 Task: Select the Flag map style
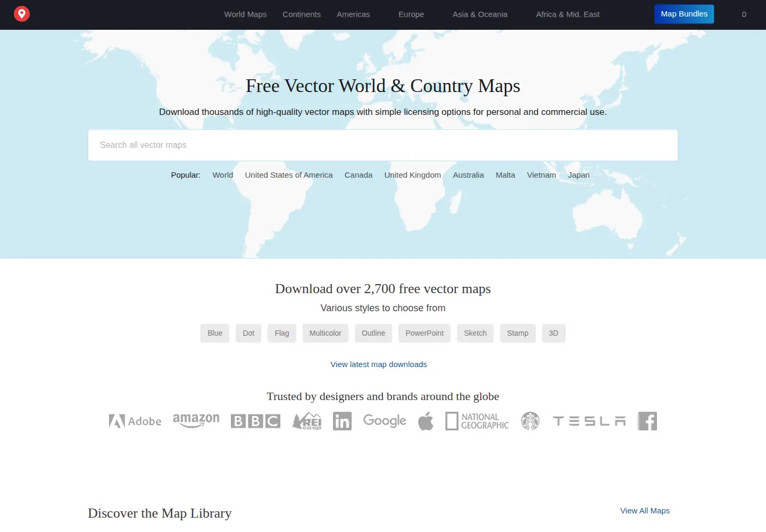point(282,333)
